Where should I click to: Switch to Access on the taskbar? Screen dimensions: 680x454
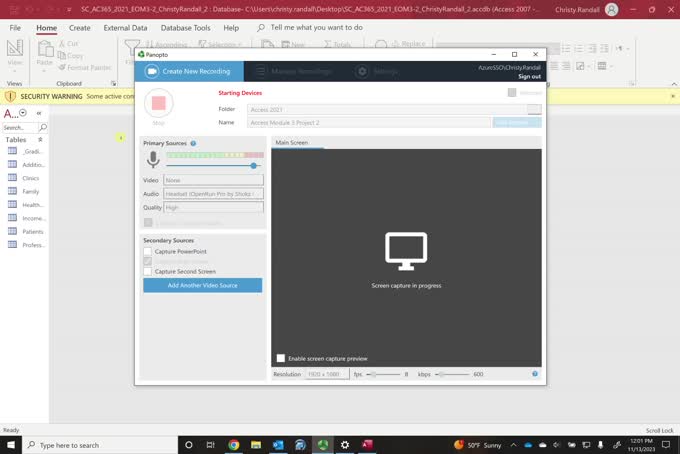pyautogui.click(x=367, y=445)
